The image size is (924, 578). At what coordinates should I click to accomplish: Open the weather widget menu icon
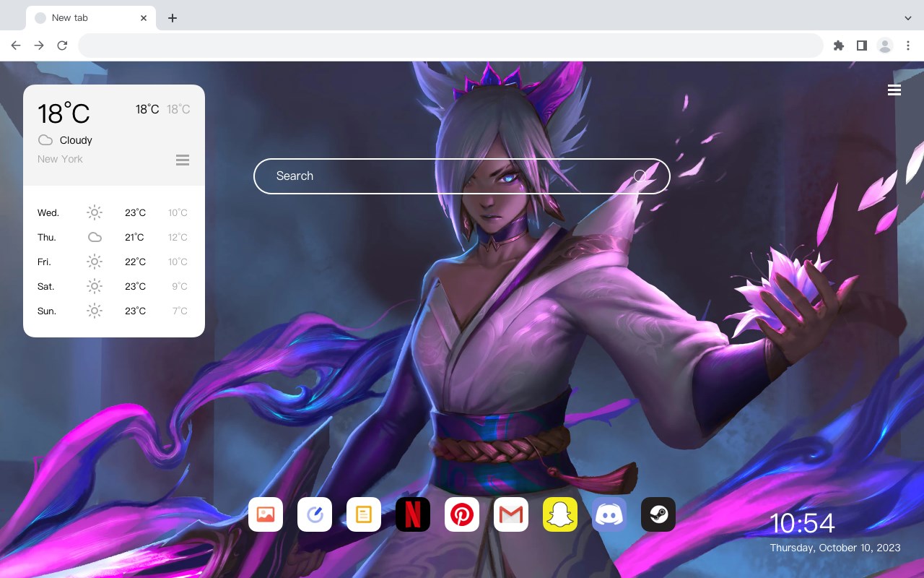pyautogui.click(x=183, y=160)
